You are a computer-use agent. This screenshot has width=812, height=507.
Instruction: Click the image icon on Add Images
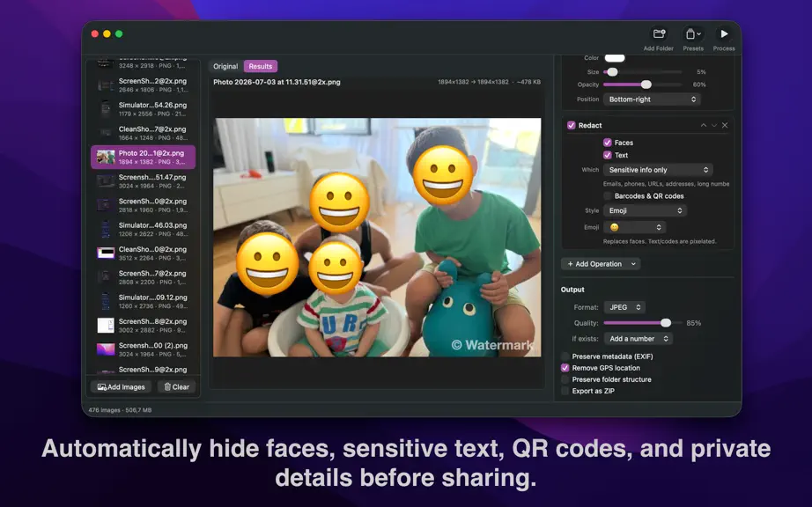point(102,387)
